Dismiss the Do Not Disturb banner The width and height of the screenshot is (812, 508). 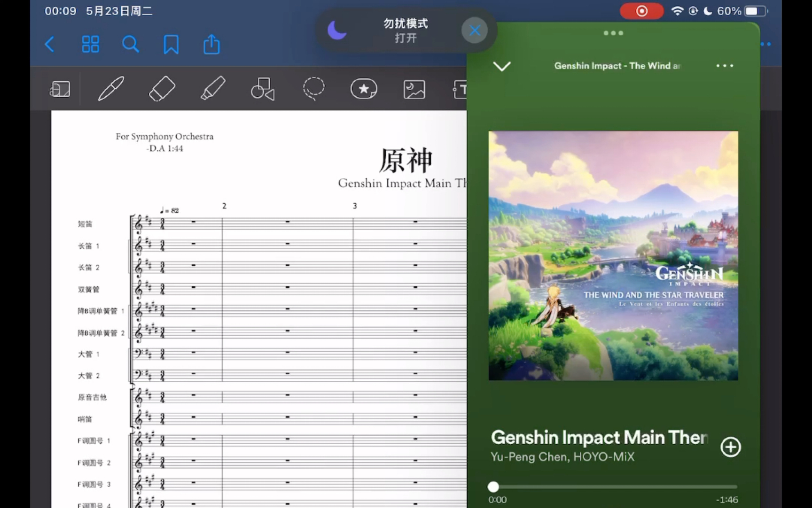click(475, 31)
